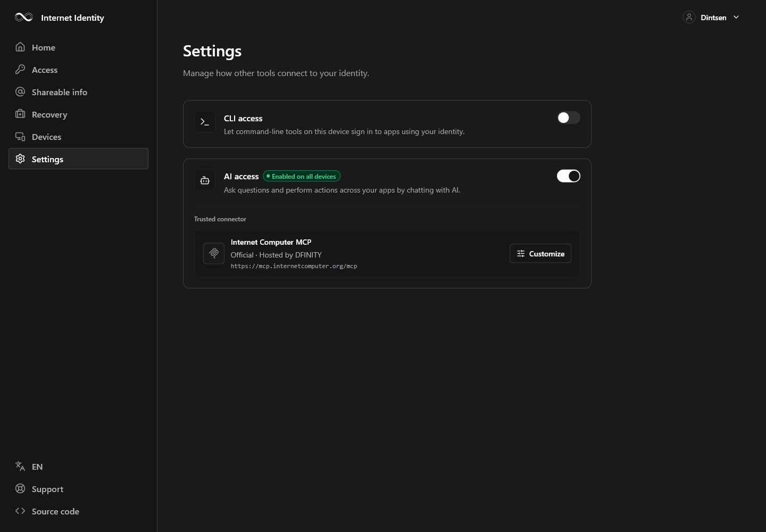This screenshot has height=532, width=766.
Task: Click the user avatar icon
Action: tap(689, 18)
